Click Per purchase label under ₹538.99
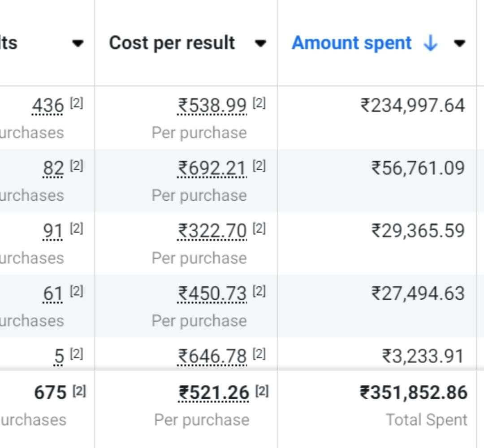Viewport: 484px width, 448px height. 199,133
